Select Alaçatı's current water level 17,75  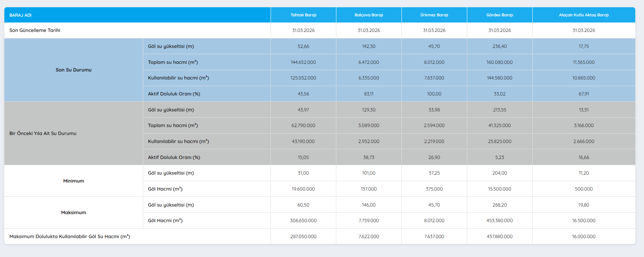click(x=584, y=46)
